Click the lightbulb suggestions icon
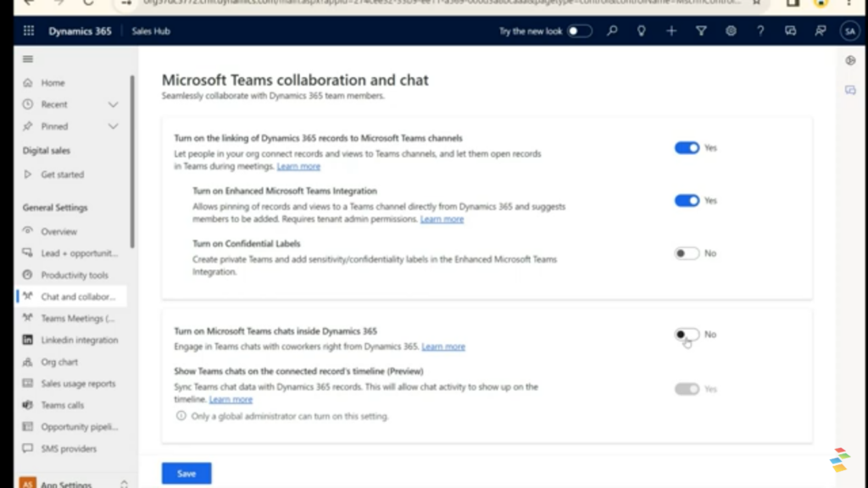Viewport: 868px width, 488px height. 642,30
